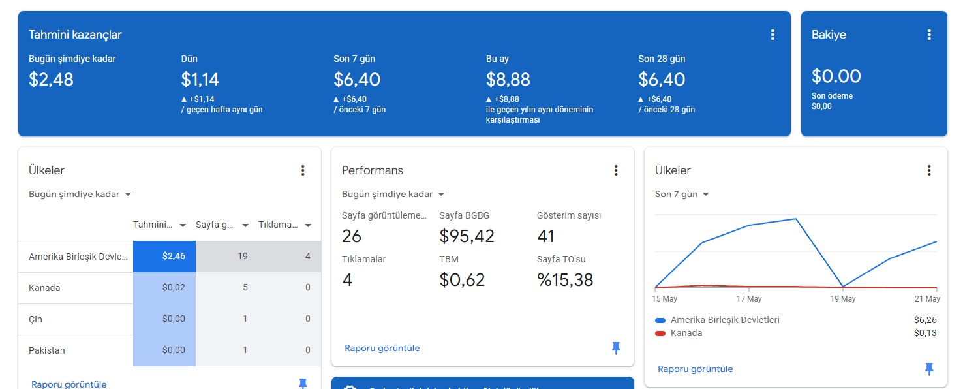
Task: Open the Tahmini kazançlar card options menu
Action: 773,35
